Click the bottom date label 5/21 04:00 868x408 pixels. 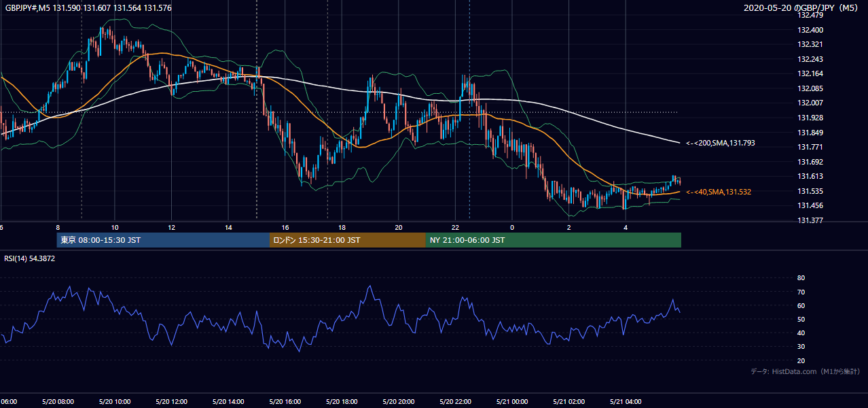click(626, 402)
